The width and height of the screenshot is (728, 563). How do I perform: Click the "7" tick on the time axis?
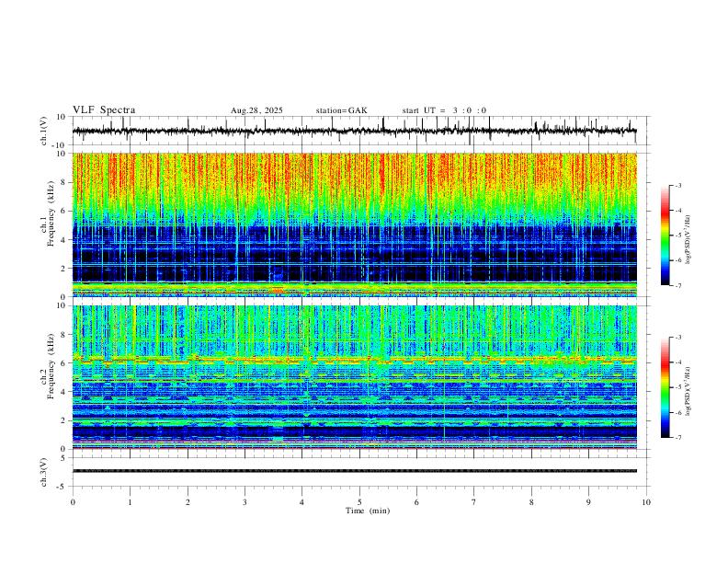[474, 502]
